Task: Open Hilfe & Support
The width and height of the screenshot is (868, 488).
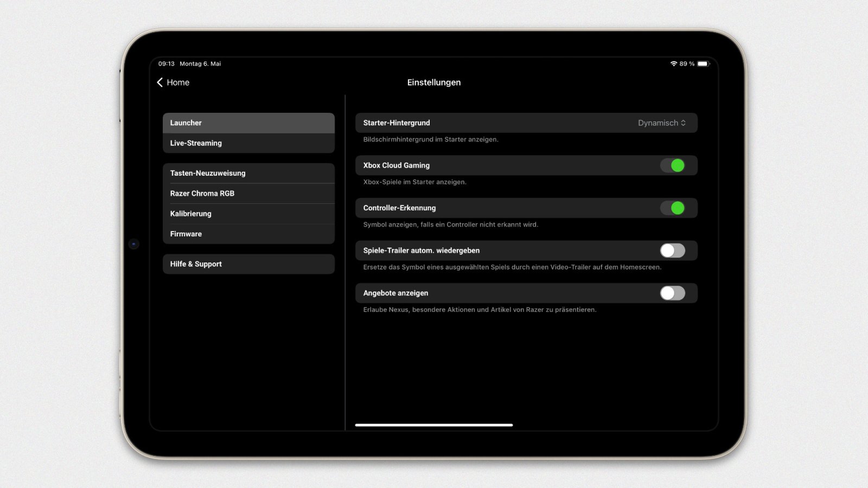Action: coord(248,264)
